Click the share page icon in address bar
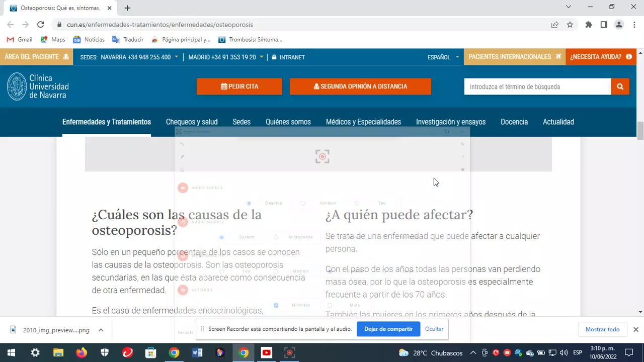The width and height of the screenshot is (644, 362). (555, 25)
